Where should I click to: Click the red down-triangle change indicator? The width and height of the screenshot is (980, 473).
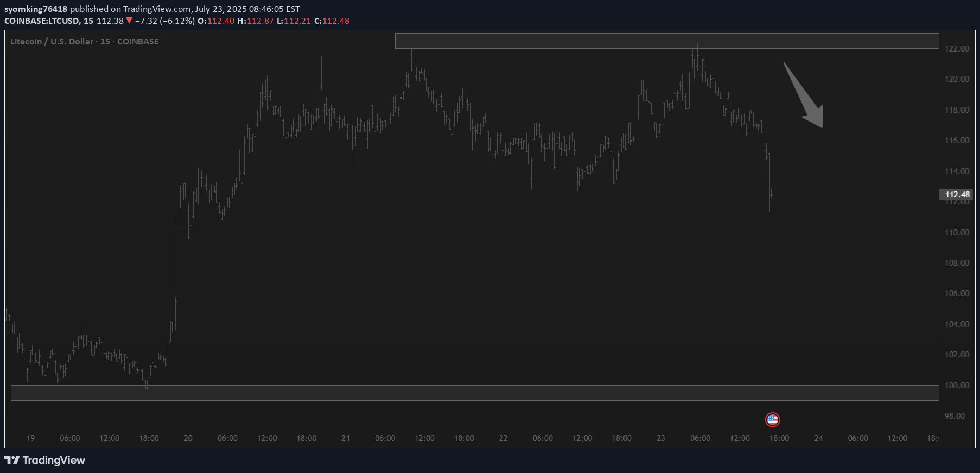[129, 21]
